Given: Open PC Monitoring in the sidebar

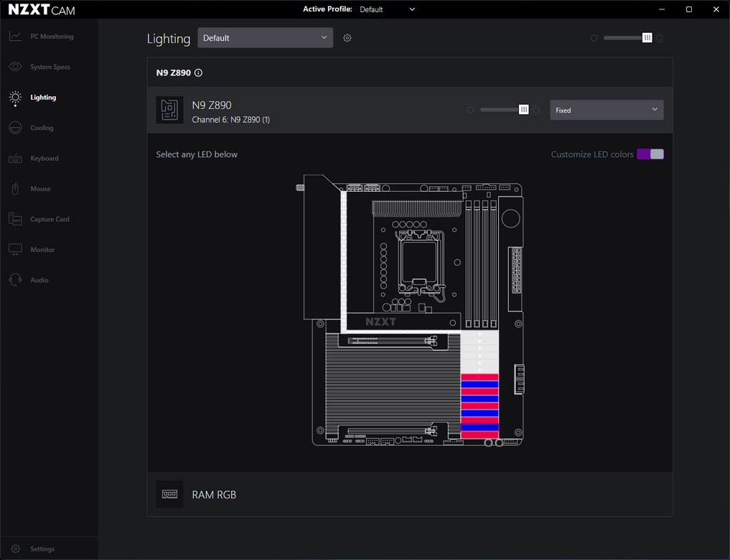Looking at the screenshot, I should [52, 37].
